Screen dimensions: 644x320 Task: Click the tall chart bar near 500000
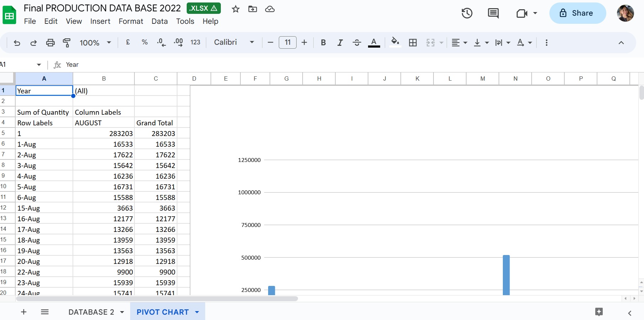click(506, 275)
